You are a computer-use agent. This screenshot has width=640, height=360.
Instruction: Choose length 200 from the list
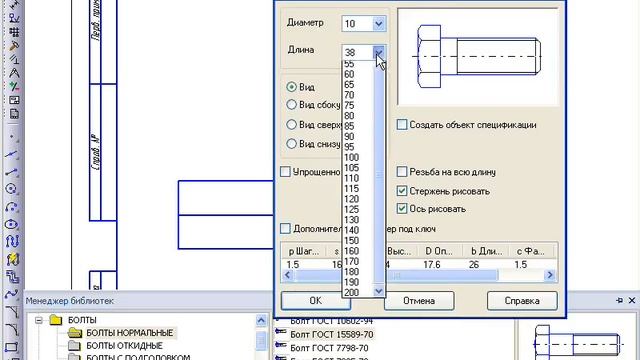pos(351,292)
